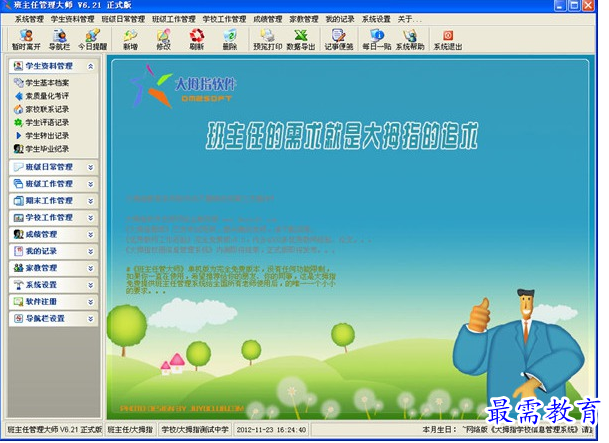Click the 家校联系记录 icon in sidebar
The width and height of the screenshot is (609, 443).
coord(19,109)
